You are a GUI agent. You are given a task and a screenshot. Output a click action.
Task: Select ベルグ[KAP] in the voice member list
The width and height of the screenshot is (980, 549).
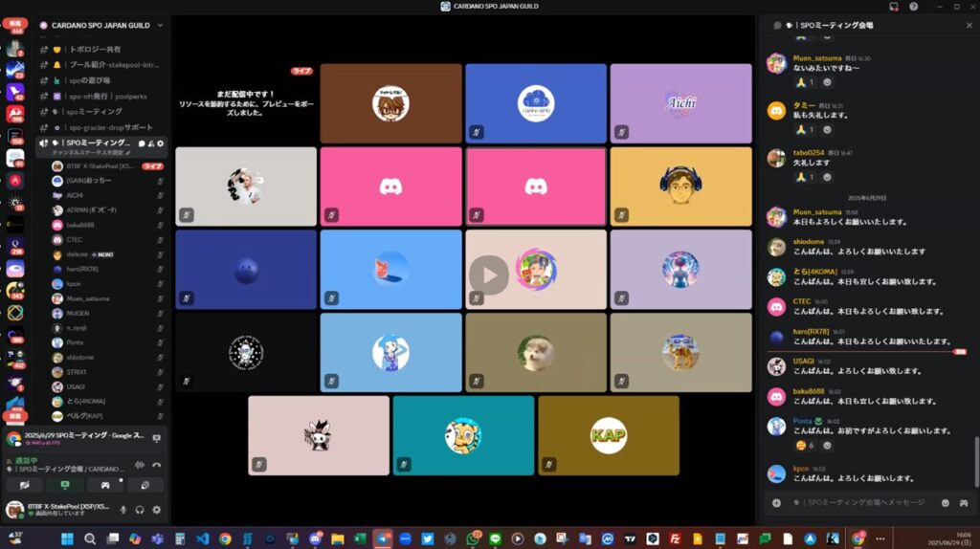point(107,416)
